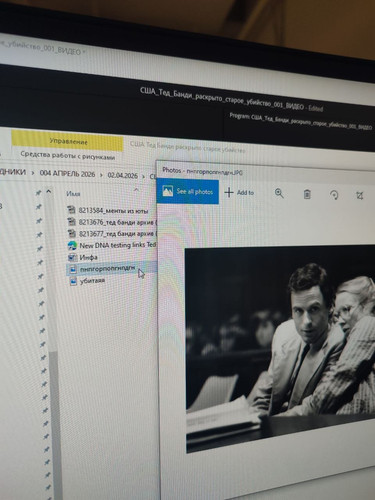Select image file убитаяя
The image size is (375, 500).
(92, 281)
